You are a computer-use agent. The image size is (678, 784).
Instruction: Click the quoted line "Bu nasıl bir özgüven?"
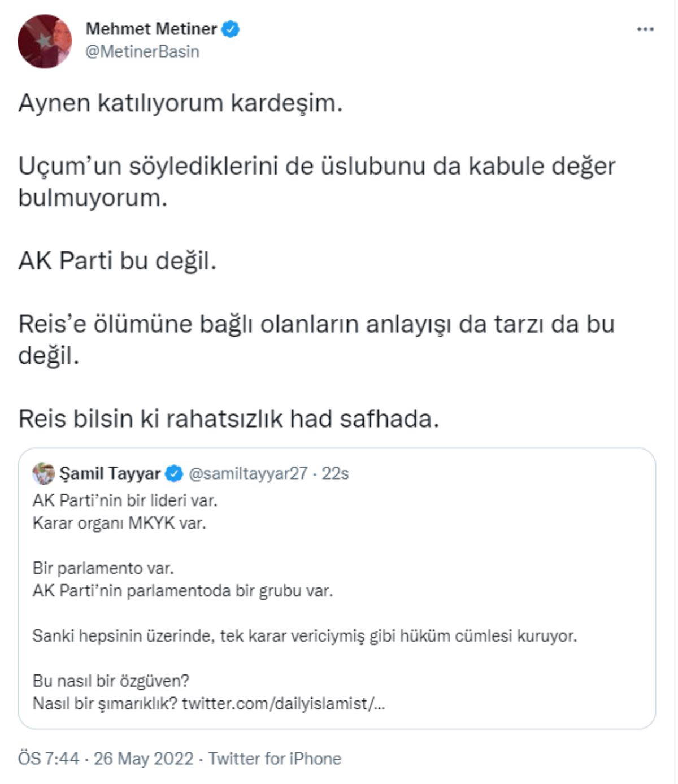tap(111, 681)
